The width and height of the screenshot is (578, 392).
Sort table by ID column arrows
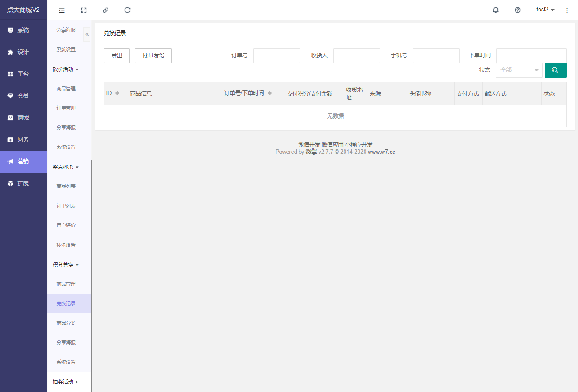click(x=117, y=93)
